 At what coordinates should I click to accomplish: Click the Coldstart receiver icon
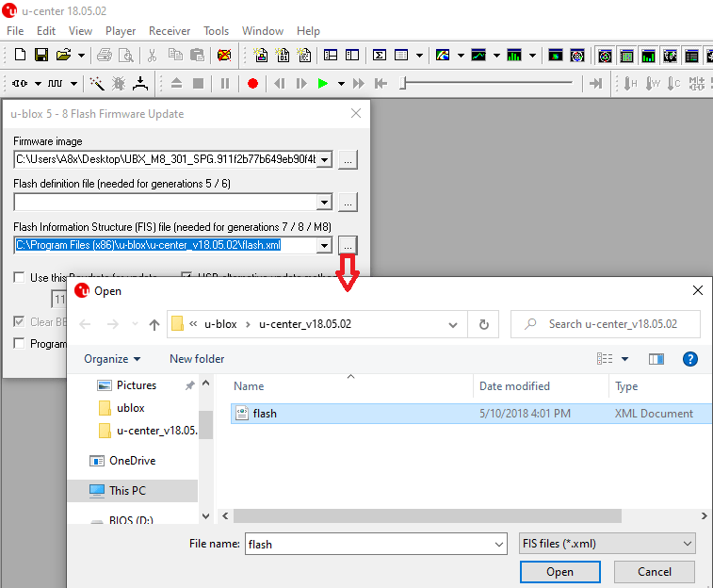(673, 83)
